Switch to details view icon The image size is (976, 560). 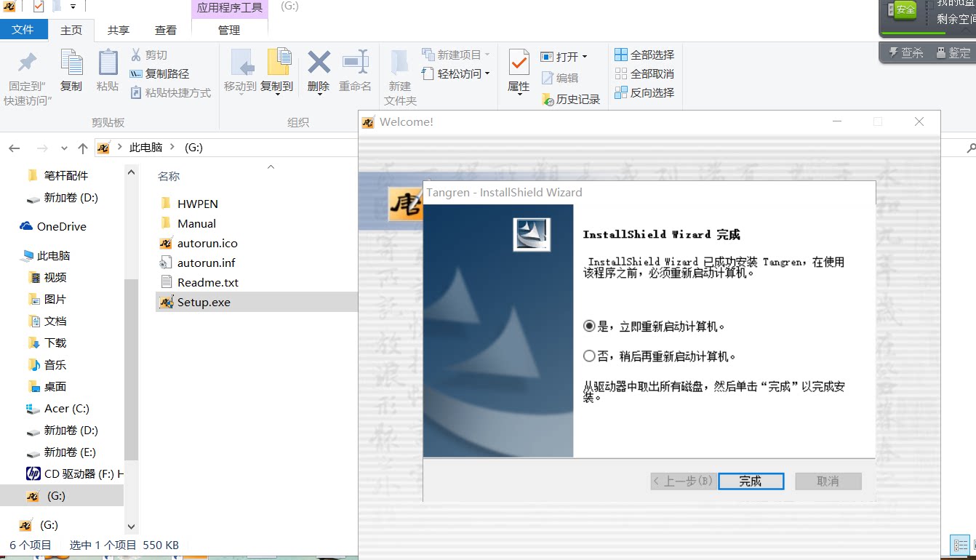(960, 545)
